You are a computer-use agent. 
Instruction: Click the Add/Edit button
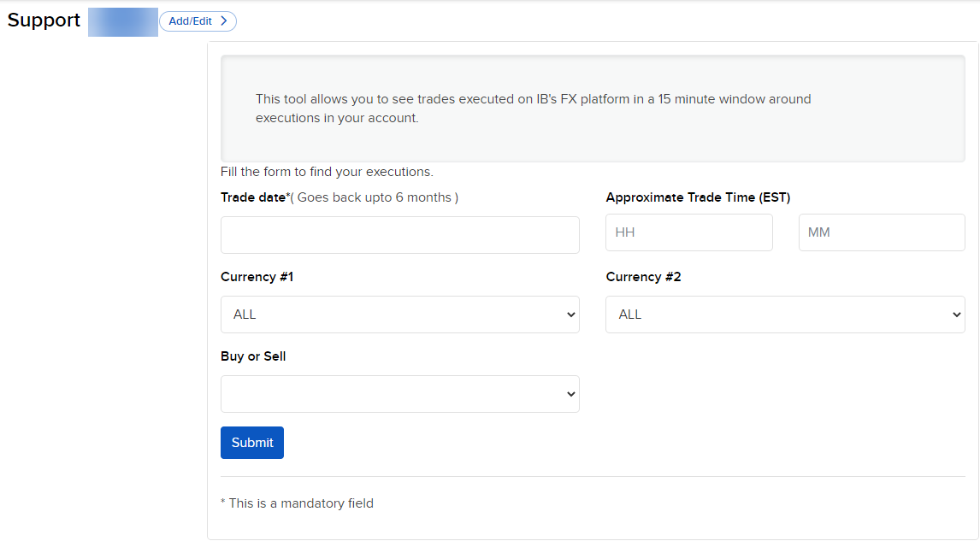click(x=198, y=21)
